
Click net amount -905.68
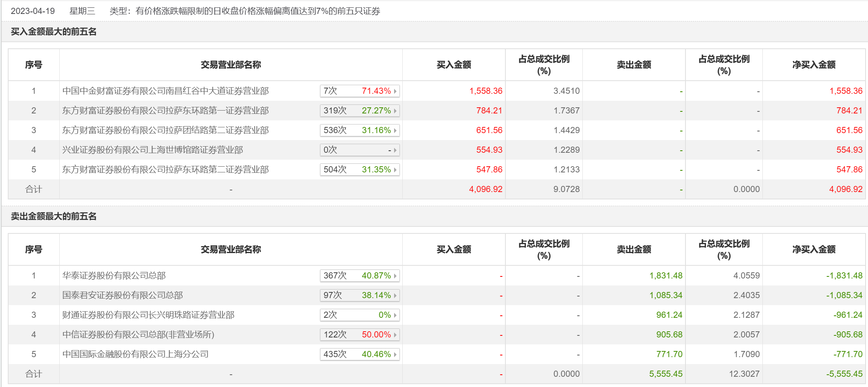(x=848, y=335)
